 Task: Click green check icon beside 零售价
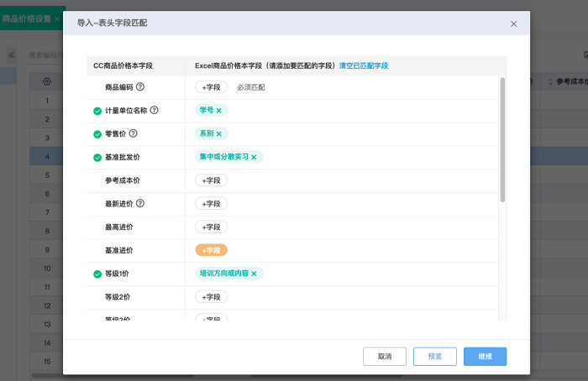click(x=97, y=134)
